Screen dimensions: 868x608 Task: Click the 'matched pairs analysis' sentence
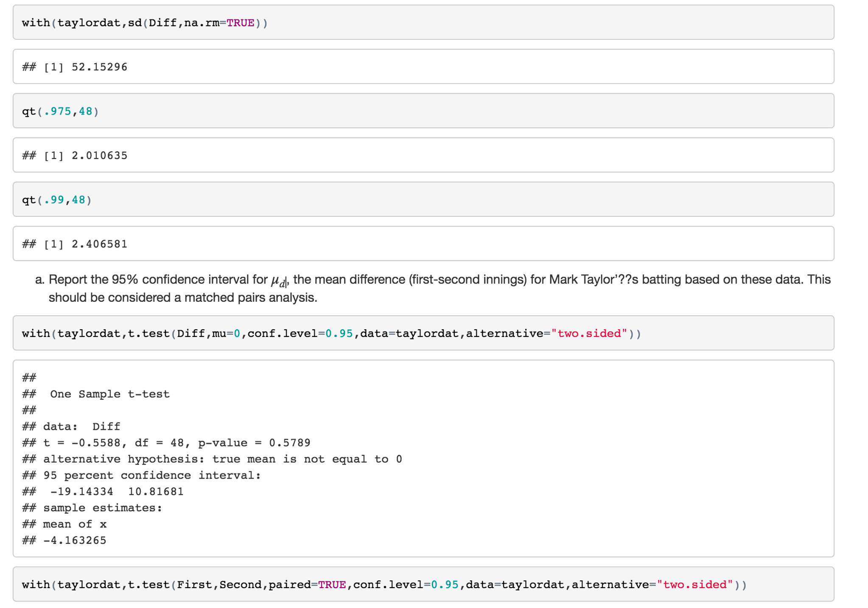pyautogui.click(x=182, y=297)
